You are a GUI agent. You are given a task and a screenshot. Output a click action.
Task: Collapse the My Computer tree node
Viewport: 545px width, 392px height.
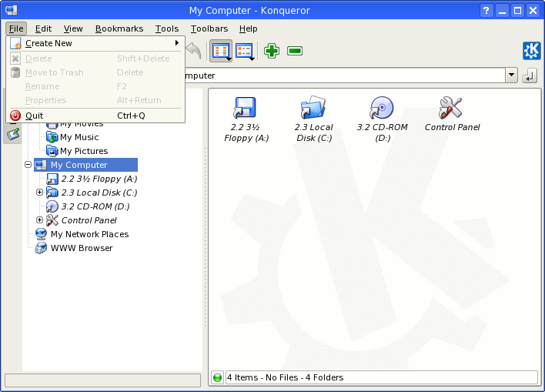point(28,165)
